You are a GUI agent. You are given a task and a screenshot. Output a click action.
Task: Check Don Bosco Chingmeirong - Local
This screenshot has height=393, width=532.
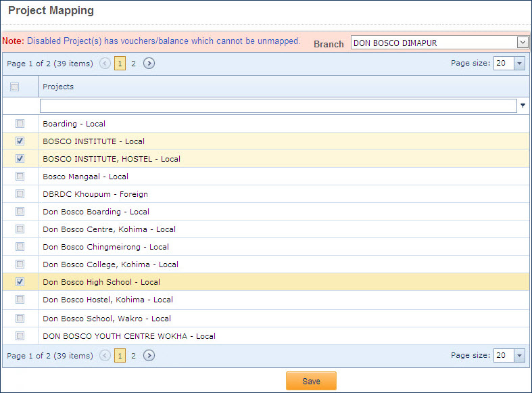(x=20, y=246)
